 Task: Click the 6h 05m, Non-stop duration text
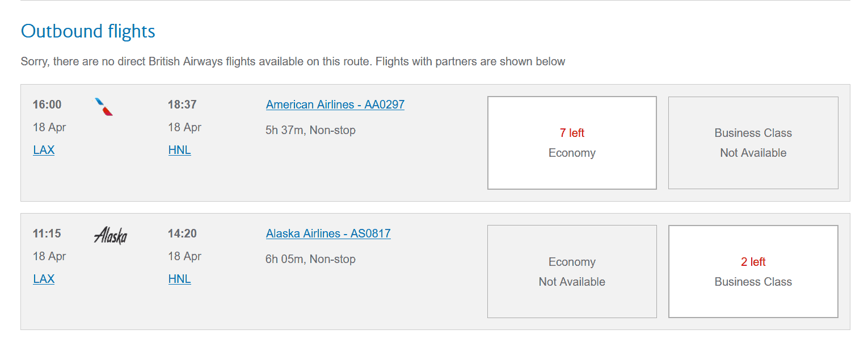pyautogui.click(x=310, y=259)
